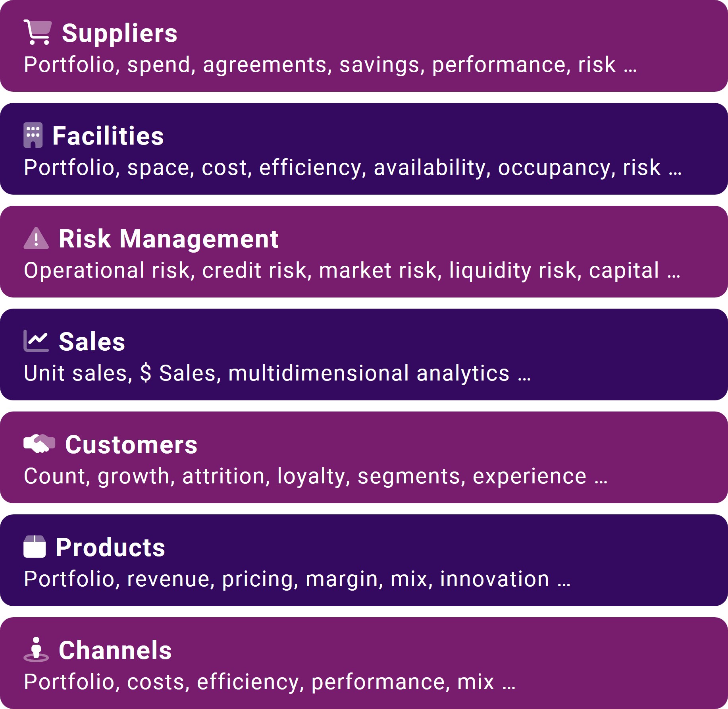Image resolution: width=728 pixels, height=709 pixels.
Task: Click the text about multidimensional analytics
Action: point(277,373)
